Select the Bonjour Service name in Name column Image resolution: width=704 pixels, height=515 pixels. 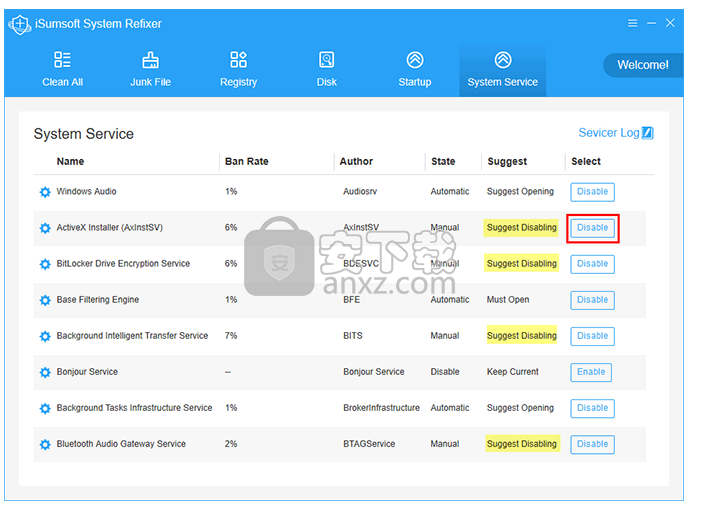[x=87, y=372]
